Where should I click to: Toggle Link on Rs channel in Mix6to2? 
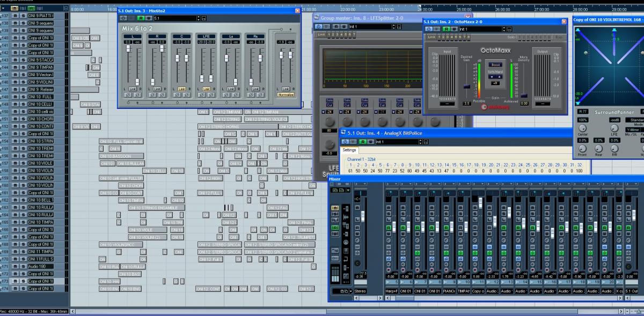[255, 89]
